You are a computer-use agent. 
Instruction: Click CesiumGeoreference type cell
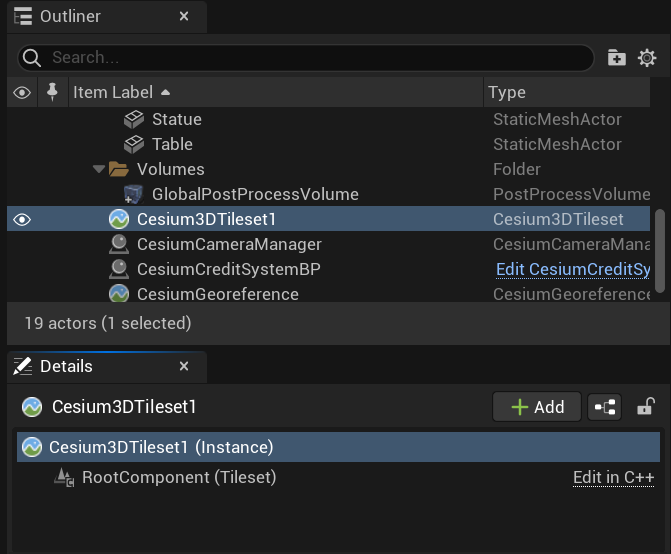point(572,294)
